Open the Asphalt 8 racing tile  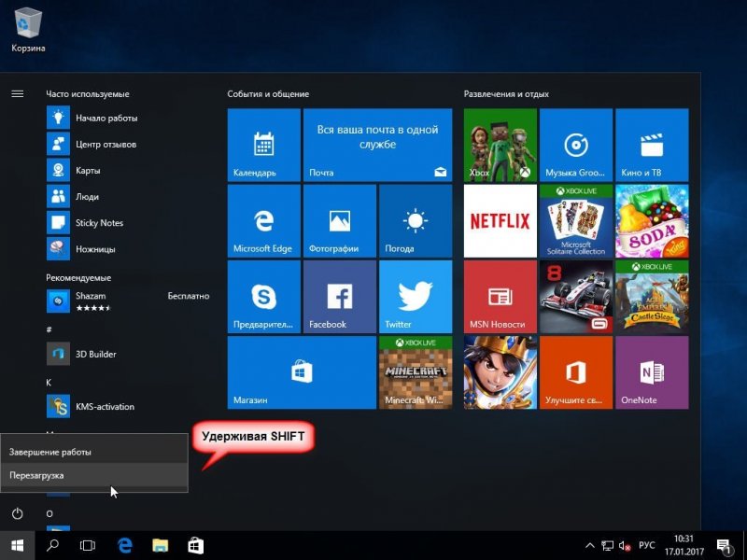(x=576, y=297)
